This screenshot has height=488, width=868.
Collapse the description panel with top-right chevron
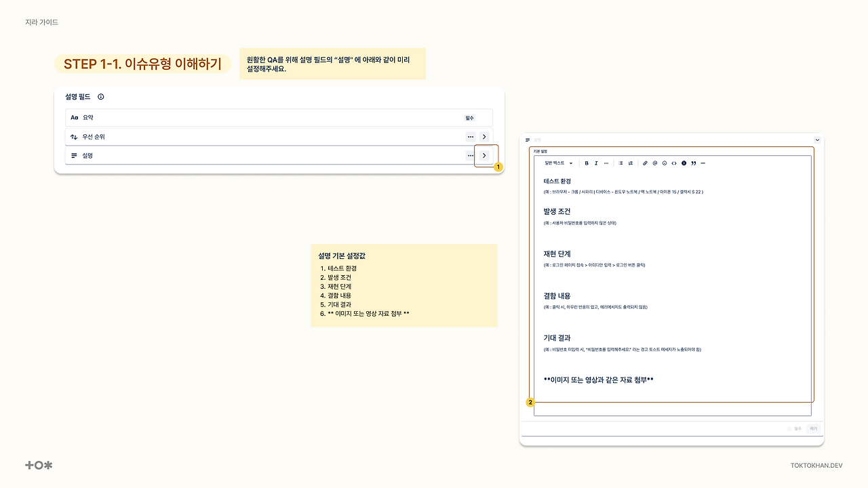point(817,140)
